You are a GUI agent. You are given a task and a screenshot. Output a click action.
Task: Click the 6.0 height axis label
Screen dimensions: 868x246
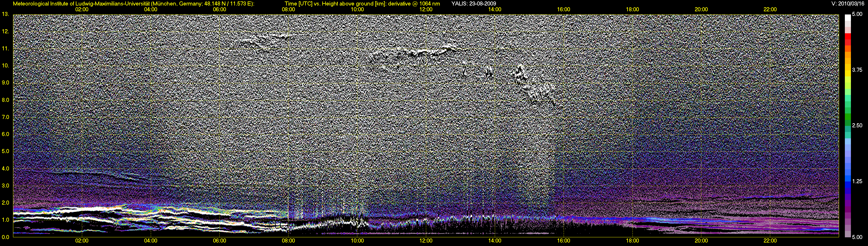5,134
